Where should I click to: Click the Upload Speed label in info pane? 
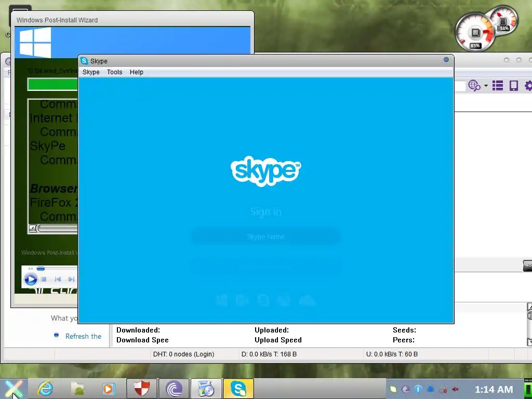coord(278,340)
